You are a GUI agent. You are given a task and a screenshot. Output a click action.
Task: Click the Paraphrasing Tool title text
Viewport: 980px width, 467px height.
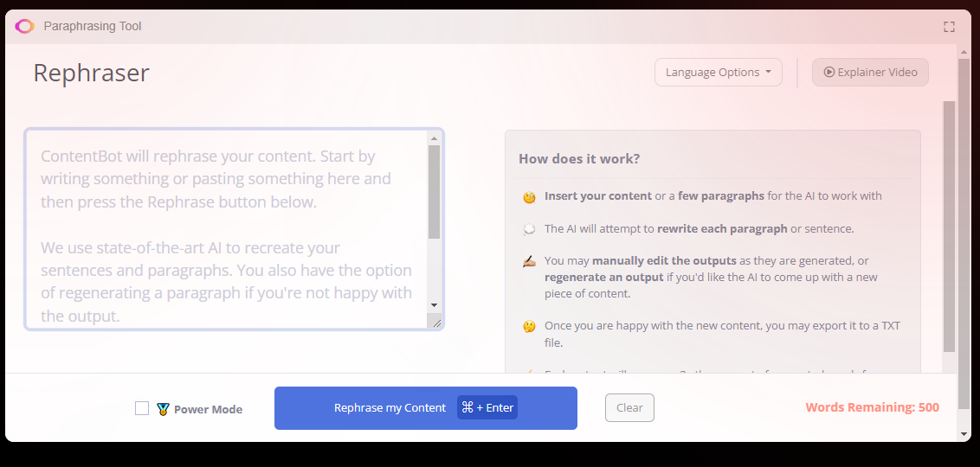(x=93, y=26)
